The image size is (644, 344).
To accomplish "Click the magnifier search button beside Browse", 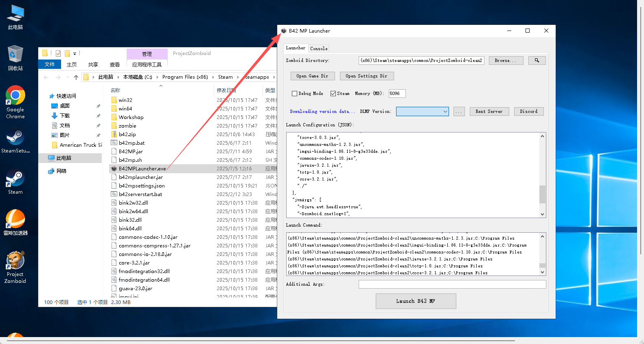I will (x=537, y=60).
